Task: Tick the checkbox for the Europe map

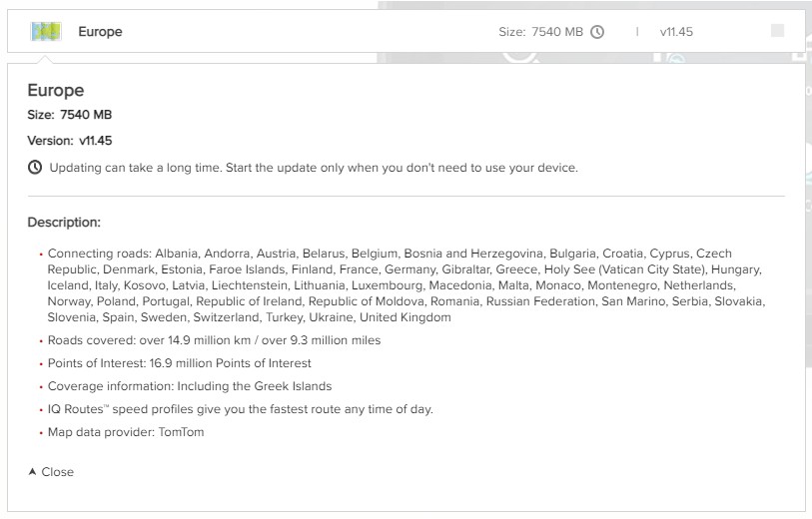Action: pos(777,31)
